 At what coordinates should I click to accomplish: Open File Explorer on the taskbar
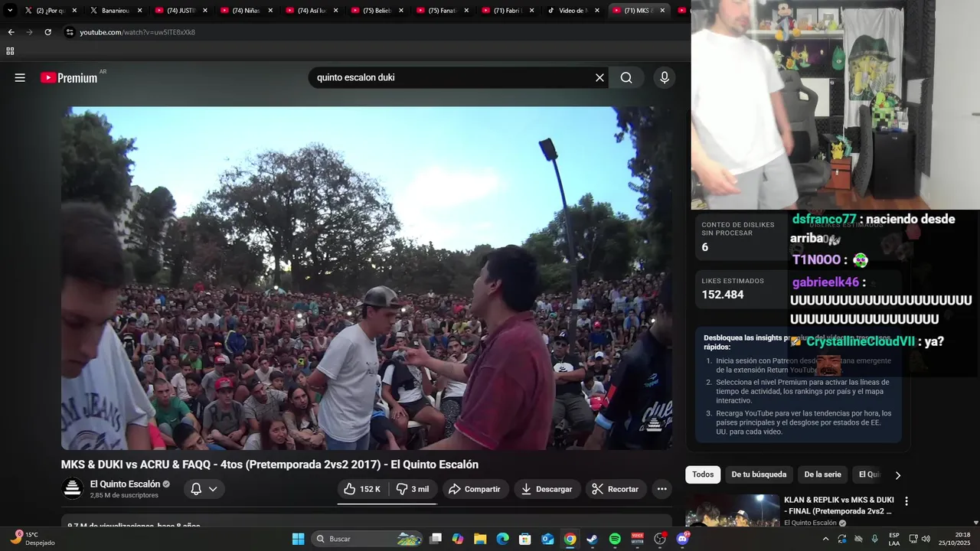click(480, 539)
